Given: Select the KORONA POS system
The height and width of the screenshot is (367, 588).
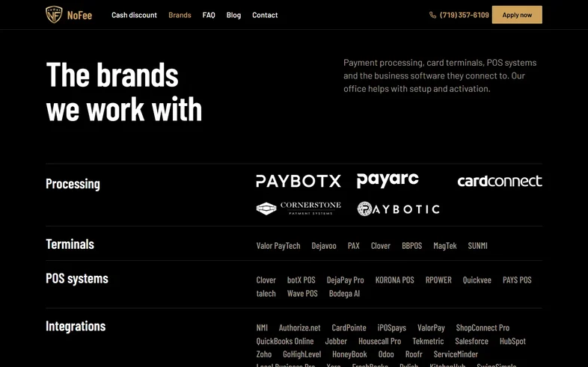Looking at the screenshot, I should coord(394,280).
